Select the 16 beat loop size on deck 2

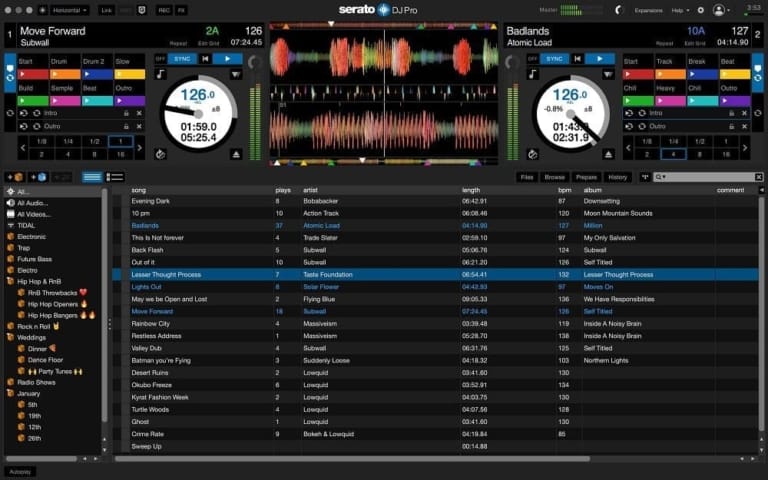[x=726, y=154]
